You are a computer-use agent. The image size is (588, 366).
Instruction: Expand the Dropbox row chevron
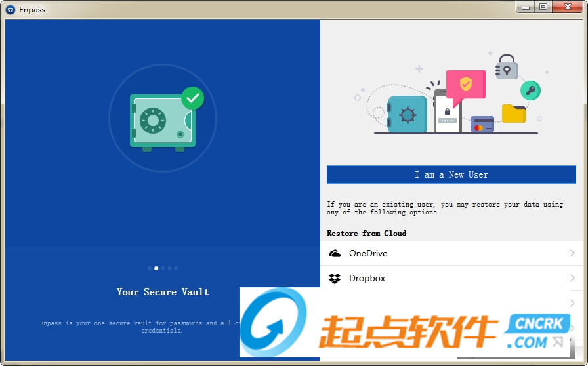coord(572,278)
